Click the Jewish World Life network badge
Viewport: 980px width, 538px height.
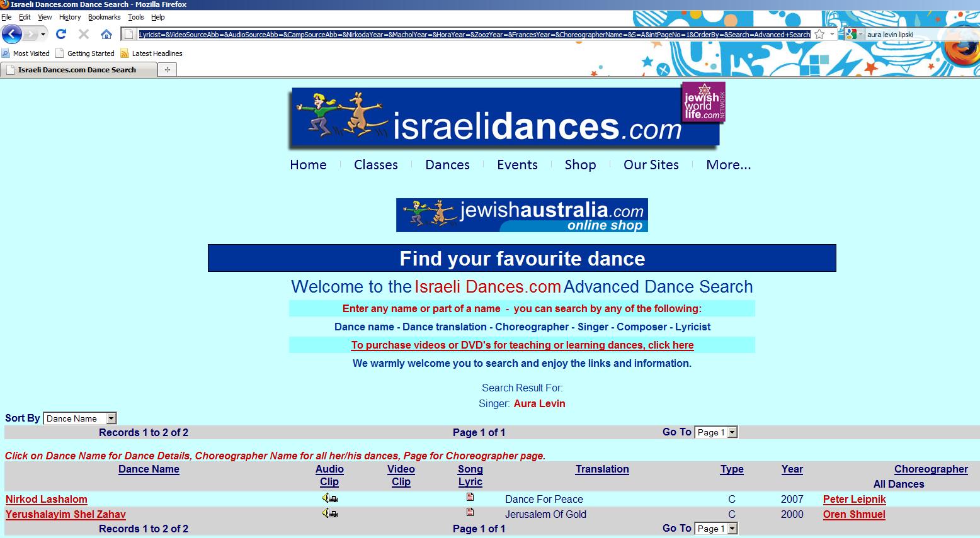point(703,102)
